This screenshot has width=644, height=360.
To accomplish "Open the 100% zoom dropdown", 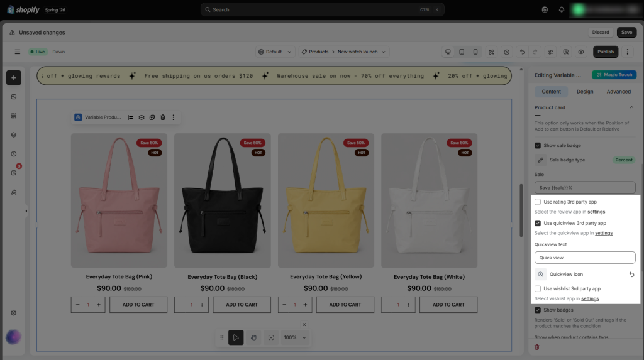I will pyautogui.click(x=295, y=337).
